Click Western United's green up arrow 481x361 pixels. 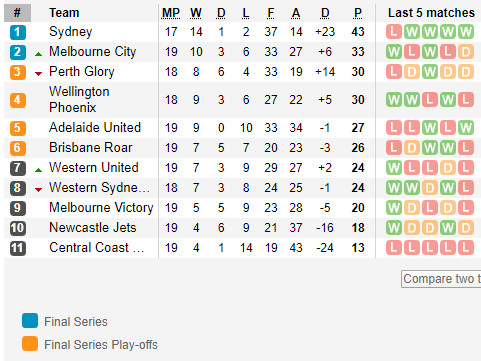point(38,170)
